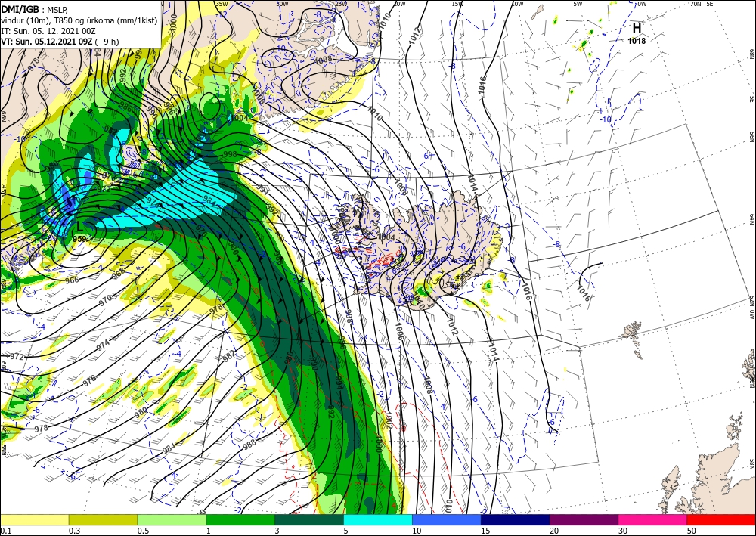Click the 20 legend scale label
The image size is (756, 536).
(554, 531)
